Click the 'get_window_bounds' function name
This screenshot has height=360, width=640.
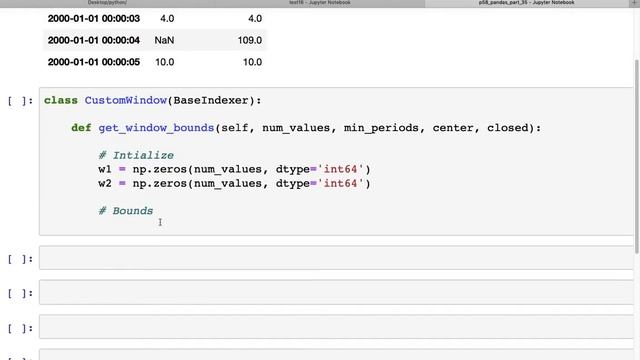(156, 128)
